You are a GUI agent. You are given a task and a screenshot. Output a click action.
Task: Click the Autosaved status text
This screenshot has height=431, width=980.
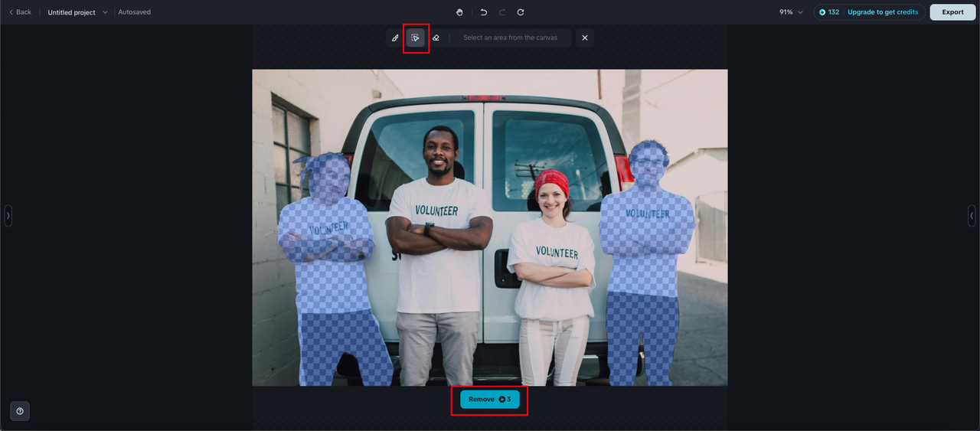click(x=135, y=12)
